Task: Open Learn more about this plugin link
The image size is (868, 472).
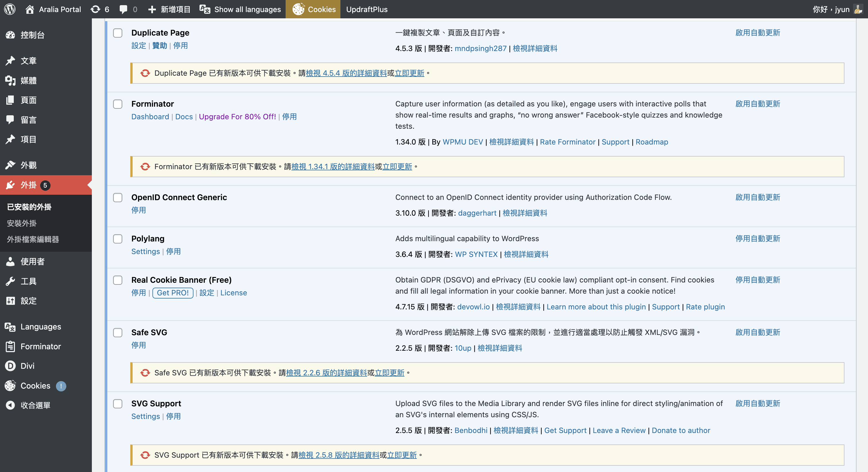Action: [x=596, y=307]
